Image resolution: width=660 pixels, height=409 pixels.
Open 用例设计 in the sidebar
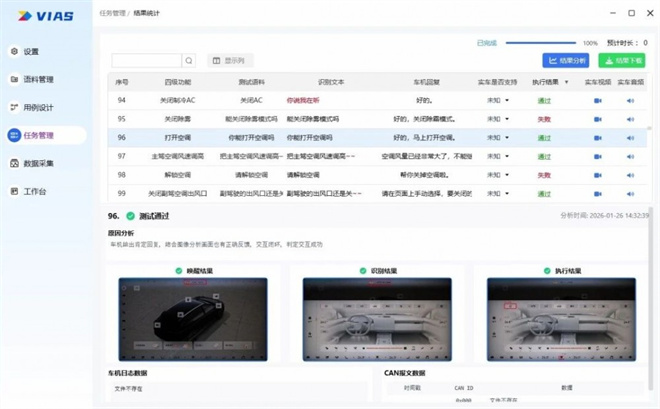click(x=38, y=107)
